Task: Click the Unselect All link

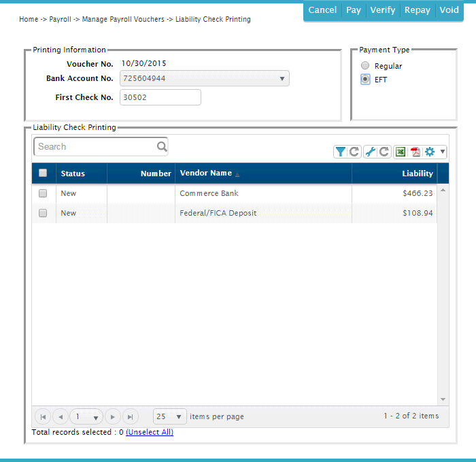Action: (x=150, y=432)
